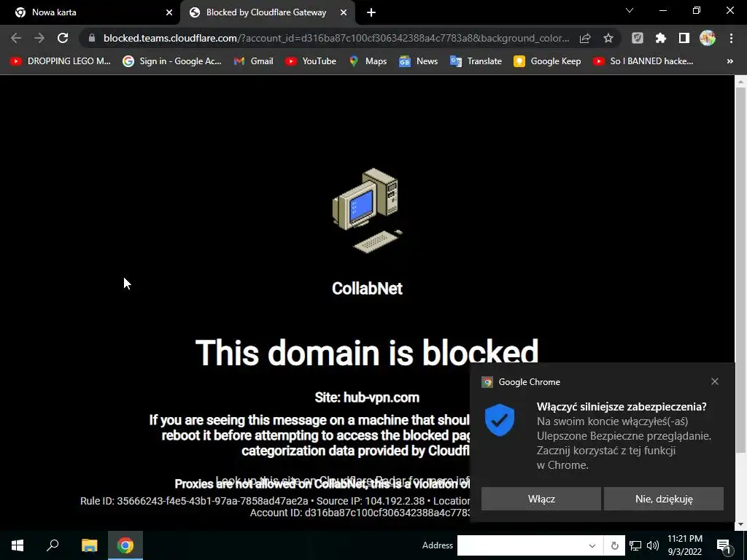Open Chrome's three-dot menu

(731, 38)
